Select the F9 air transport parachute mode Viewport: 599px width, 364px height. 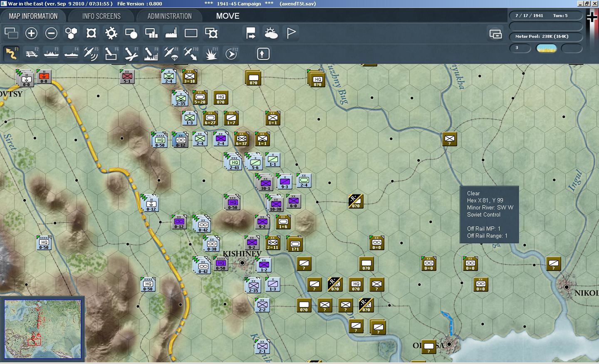171,54
